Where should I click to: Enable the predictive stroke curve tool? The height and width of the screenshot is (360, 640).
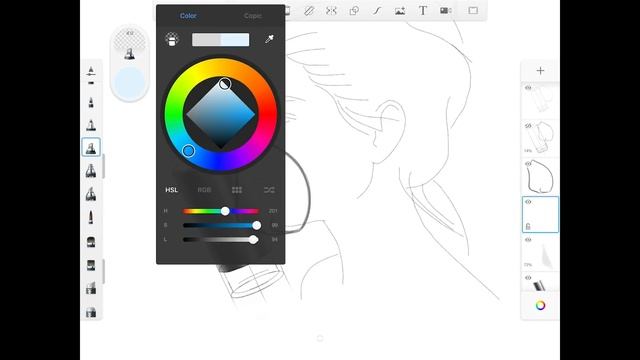point(377,11)
